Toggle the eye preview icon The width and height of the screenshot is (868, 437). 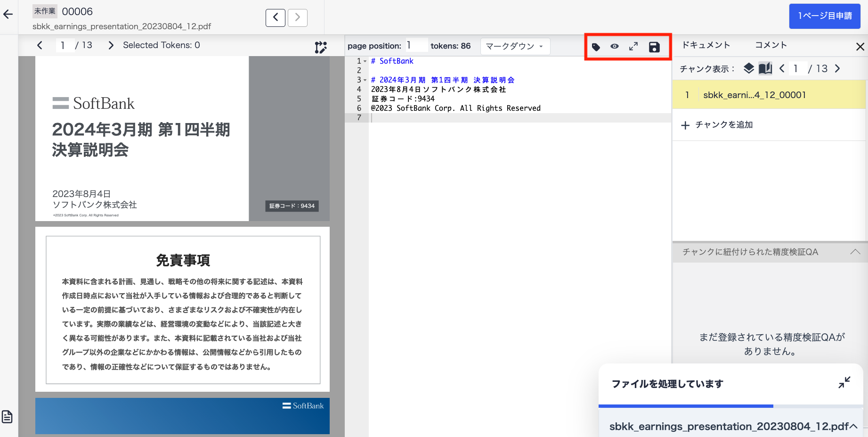click(x=615, y=46)
